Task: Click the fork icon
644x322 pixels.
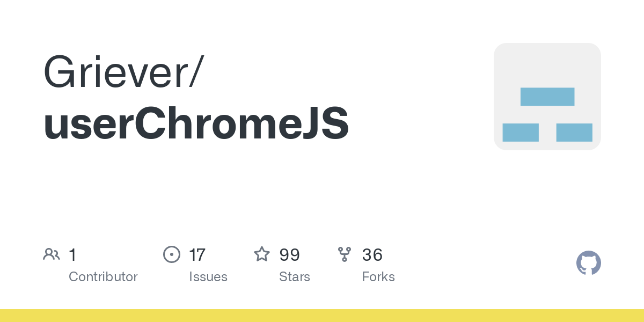Action: pyautogui.click(x=345, y=254)
